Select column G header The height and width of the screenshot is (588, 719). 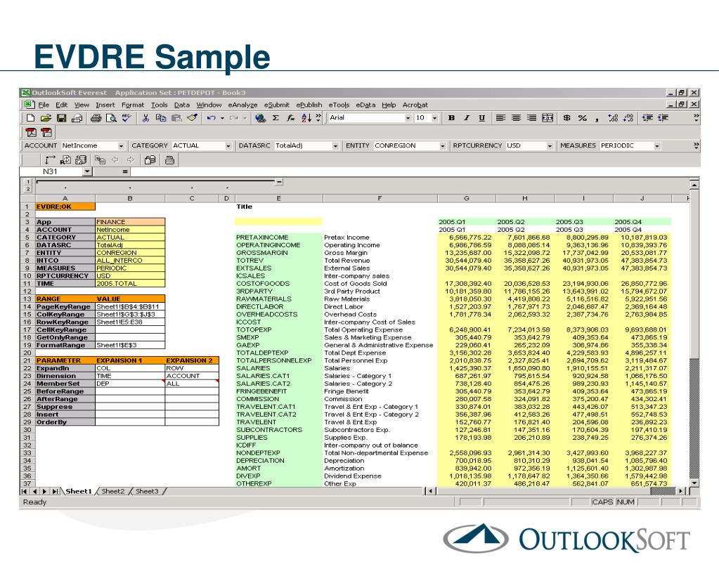467,198
